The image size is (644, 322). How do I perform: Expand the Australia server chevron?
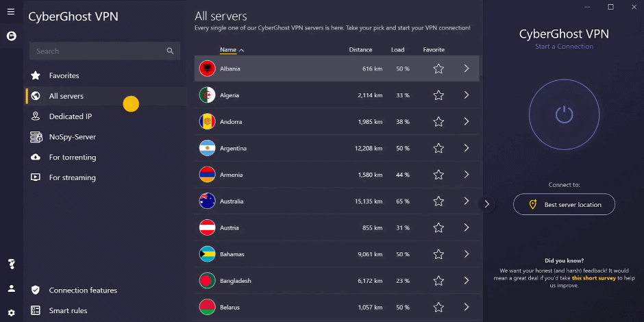point(467,201)
